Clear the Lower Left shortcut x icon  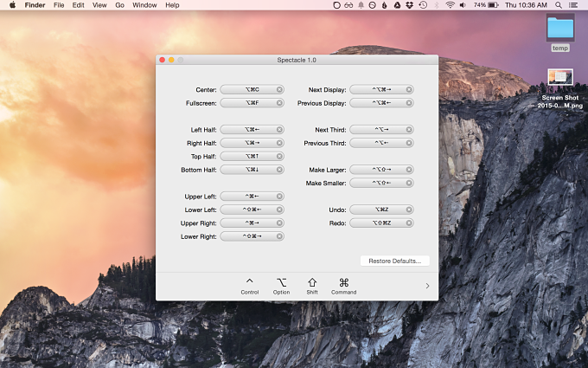[x=280, y=210]
